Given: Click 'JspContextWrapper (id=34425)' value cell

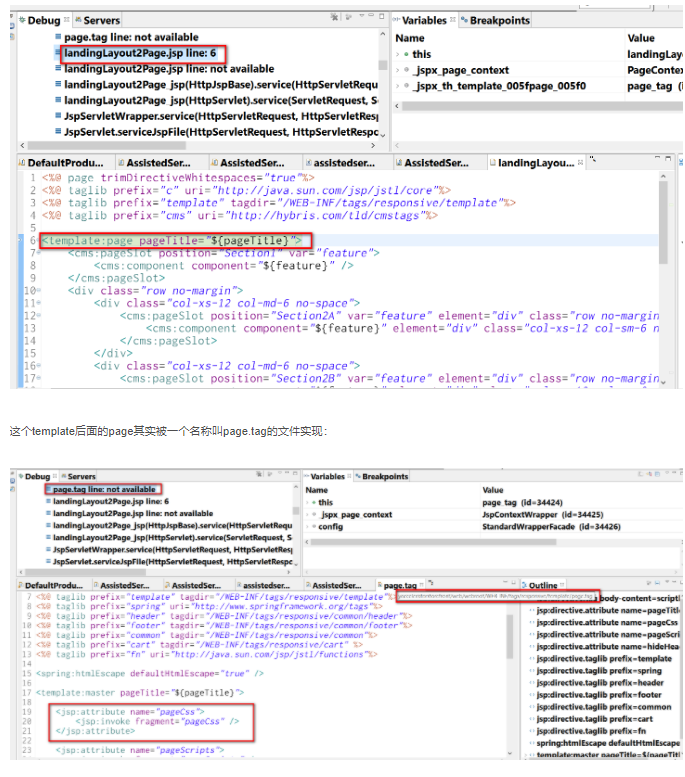Looking at the screenshot, I should 543,515.
